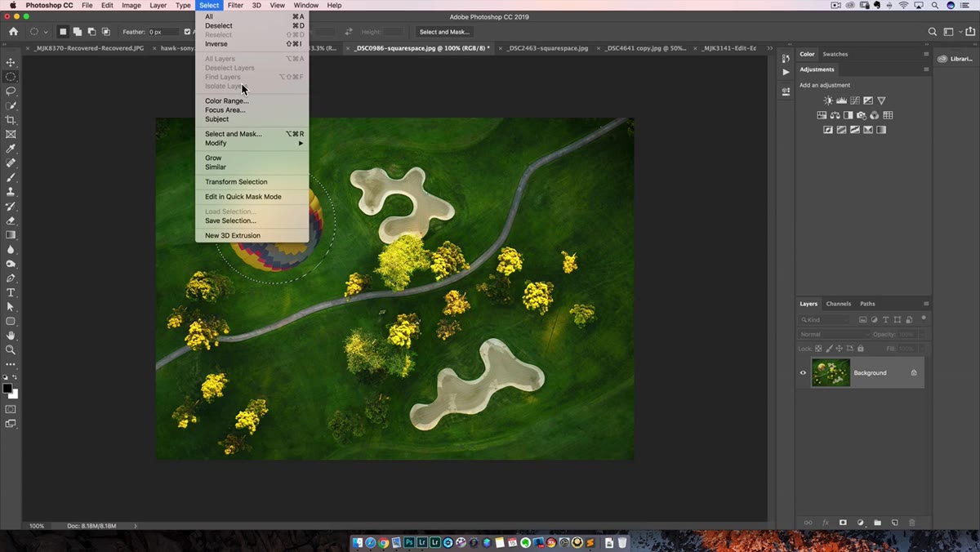Add a Levels adjustment

841,100
